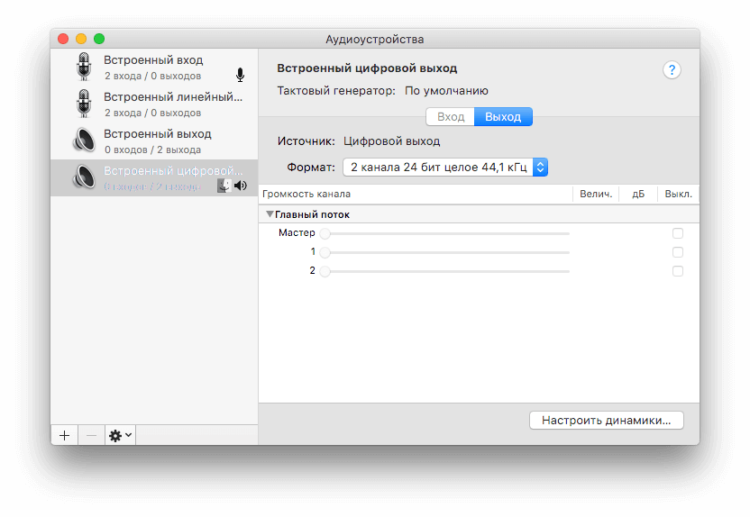The image size is (750, 517).
Task: Select the Встроенный вход microphone icon
Action: tap(84, 66)
